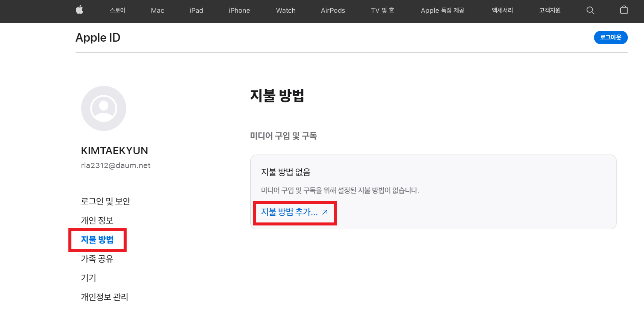Click the Apple ID page title
644x320 pixels.
(x=98, y=38)
